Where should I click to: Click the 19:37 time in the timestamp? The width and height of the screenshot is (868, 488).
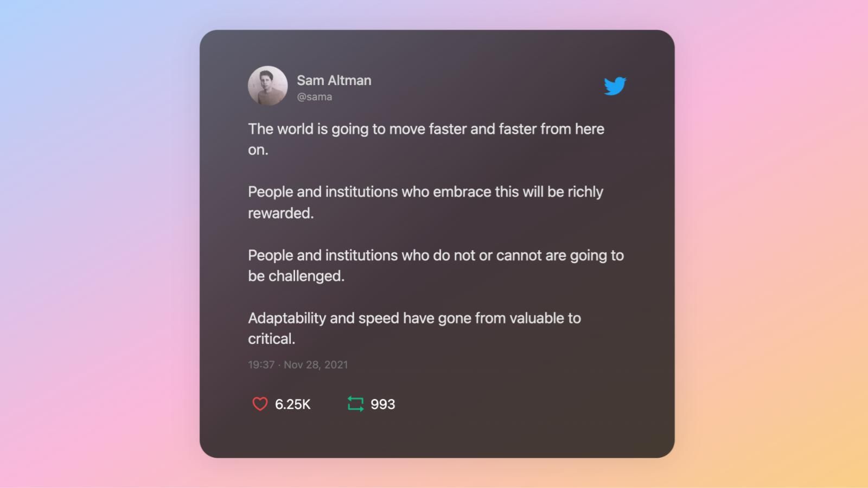coord(261,365)
